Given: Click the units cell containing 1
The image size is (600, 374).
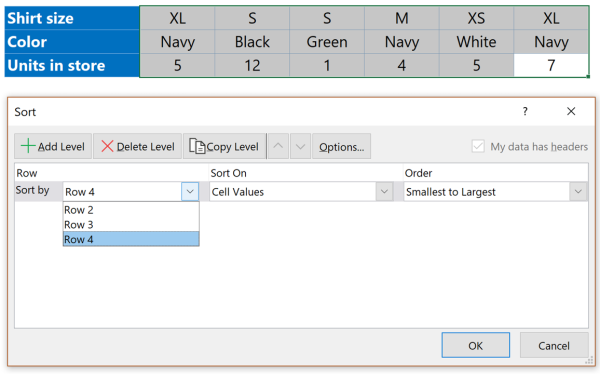Looking at the screenshot, I should (327, 65).
